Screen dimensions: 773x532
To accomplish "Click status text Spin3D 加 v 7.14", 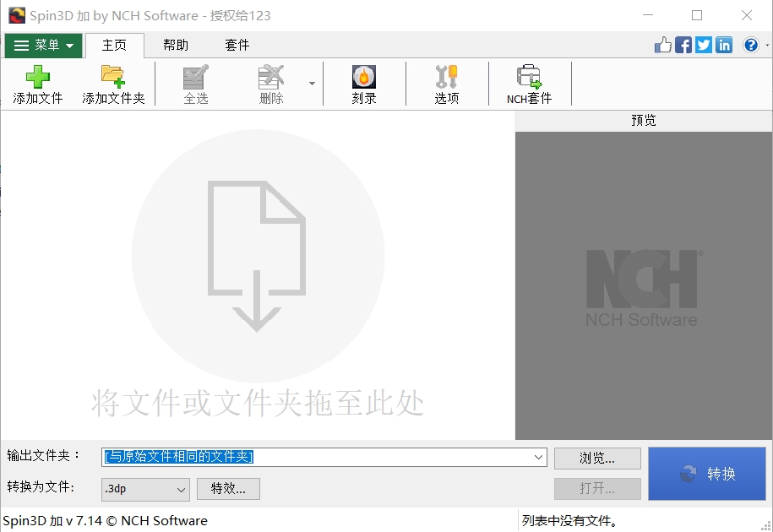I will (52, 521).
